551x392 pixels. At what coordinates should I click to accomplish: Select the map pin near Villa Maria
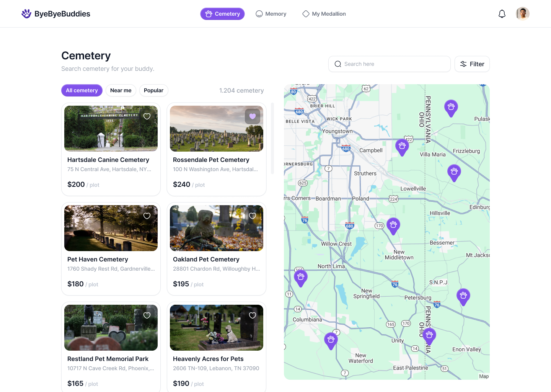(454, 173)
